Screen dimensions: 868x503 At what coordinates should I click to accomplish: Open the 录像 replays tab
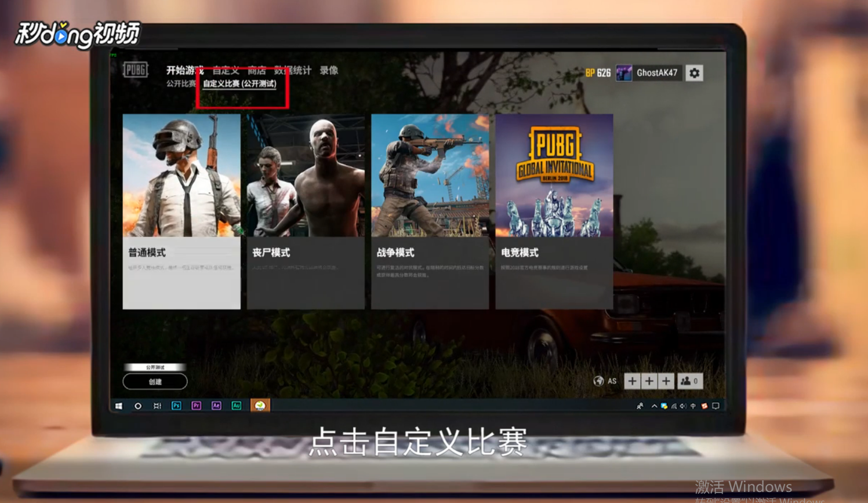(x=329, y=71)
